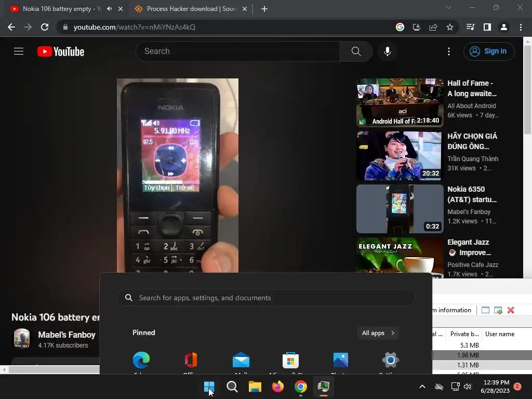This screenshot has width=532, height=399.
Task: Sort by User name column header
Action: coord(500,334)
